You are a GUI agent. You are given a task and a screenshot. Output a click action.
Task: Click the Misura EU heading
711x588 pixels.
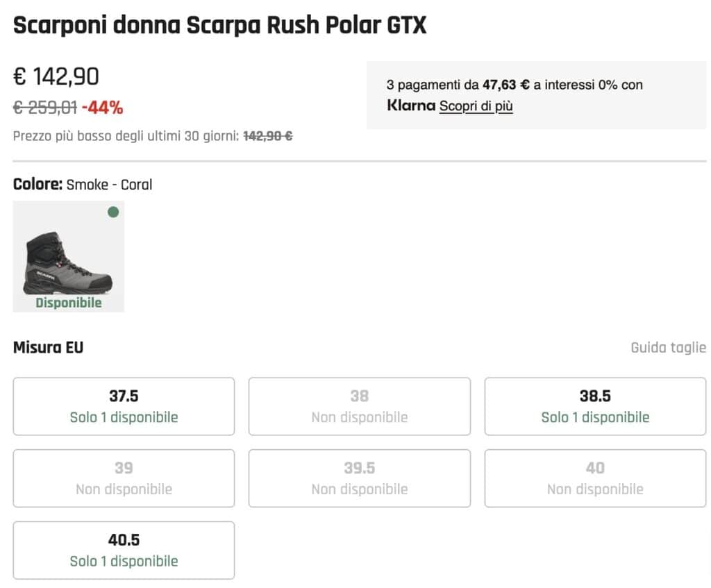click(x=46, y=347)
